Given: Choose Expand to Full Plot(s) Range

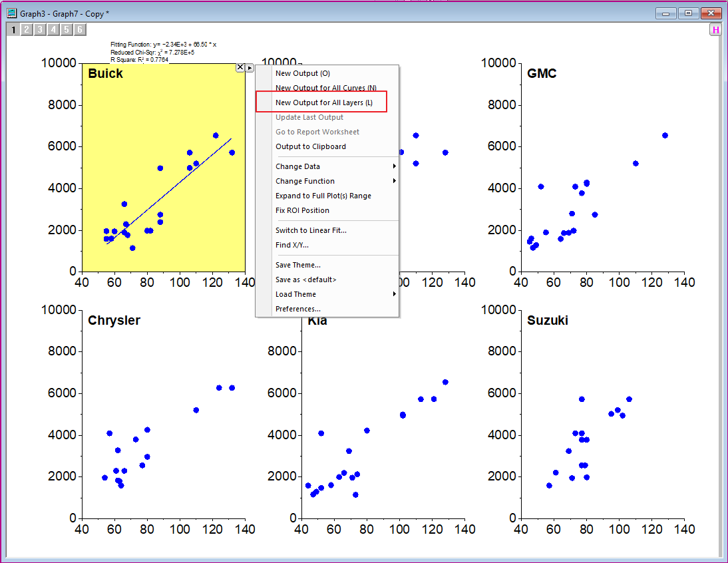Looking at the screenshot, I should (327, 196).
